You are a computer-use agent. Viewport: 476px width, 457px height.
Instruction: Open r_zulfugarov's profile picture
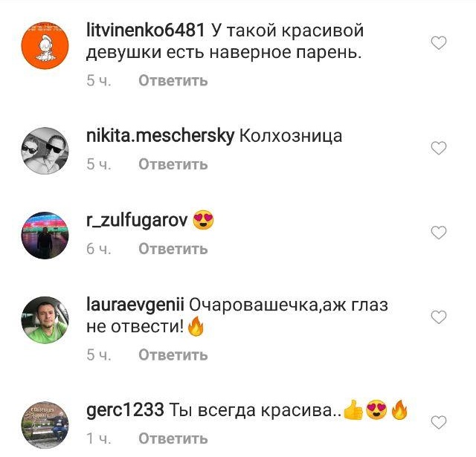coord(45,236)
